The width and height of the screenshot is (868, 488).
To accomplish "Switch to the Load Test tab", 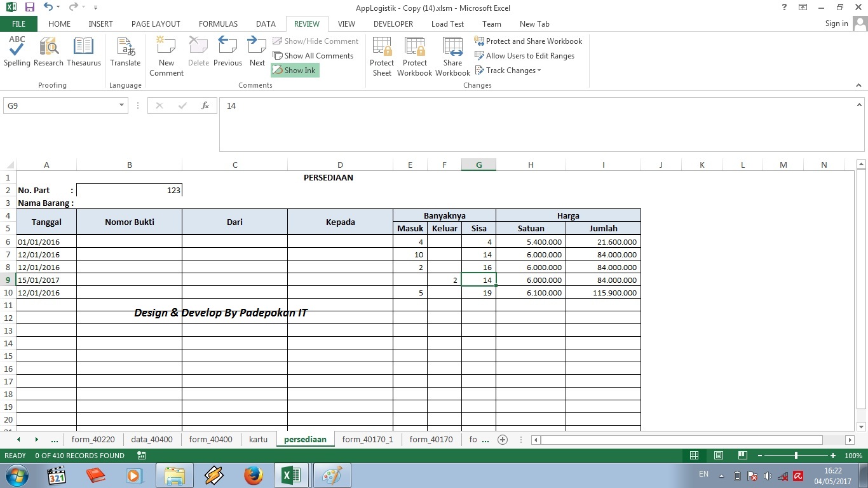I will click(x=448, y=24).
